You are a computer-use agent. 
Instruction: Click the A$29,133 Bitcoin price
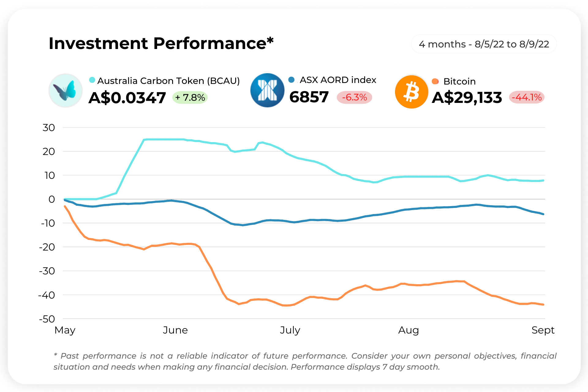(467, 98)
